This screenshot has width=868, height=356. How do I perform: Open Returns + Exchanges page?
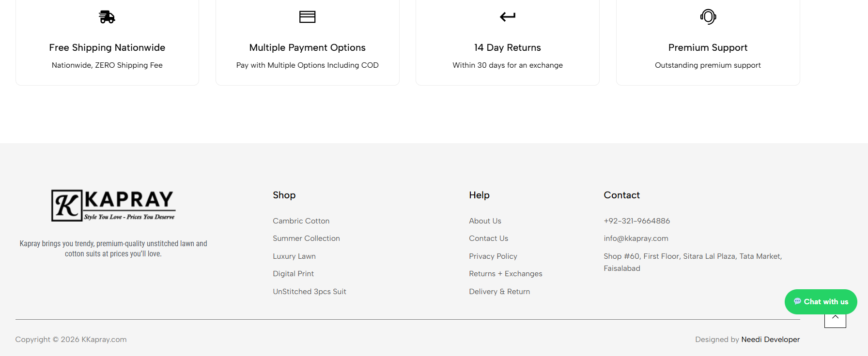pos(505,274)
